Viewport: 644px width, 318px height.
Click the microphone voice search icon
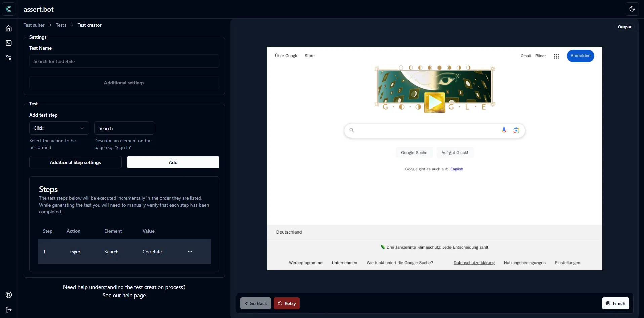(x=504, y=130)
